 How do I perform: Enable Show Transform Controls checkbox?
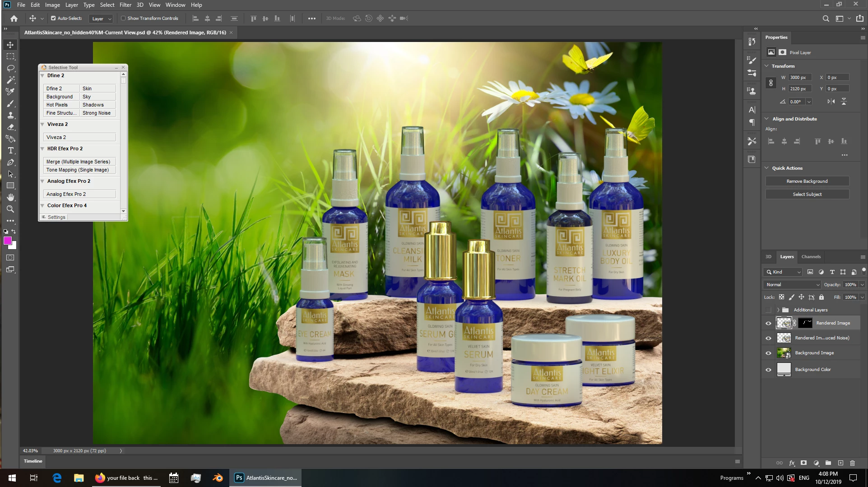coord(123,19)
